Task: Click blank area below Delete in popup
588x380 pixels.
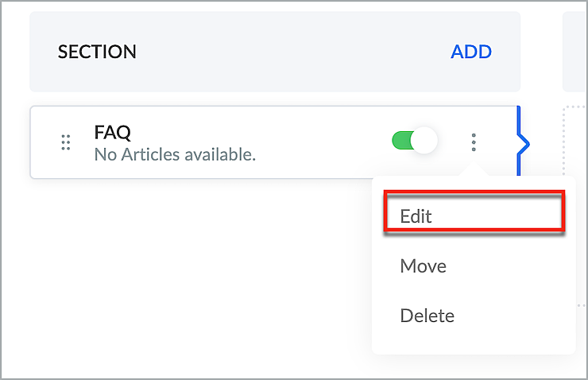Action: (473, 343)
